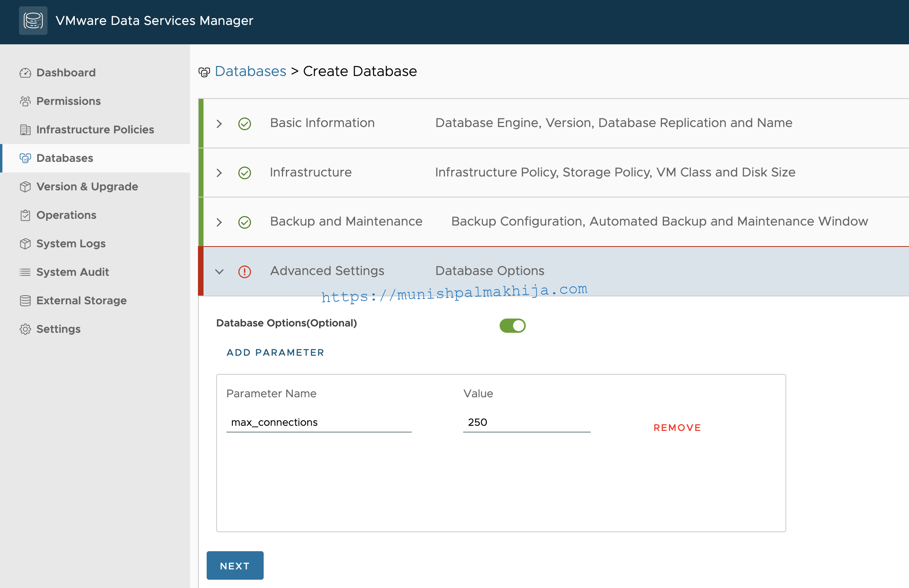Expand the Basic Information step chevron
909x588 pixels.
pyautogui.click(x=219, y=124)
